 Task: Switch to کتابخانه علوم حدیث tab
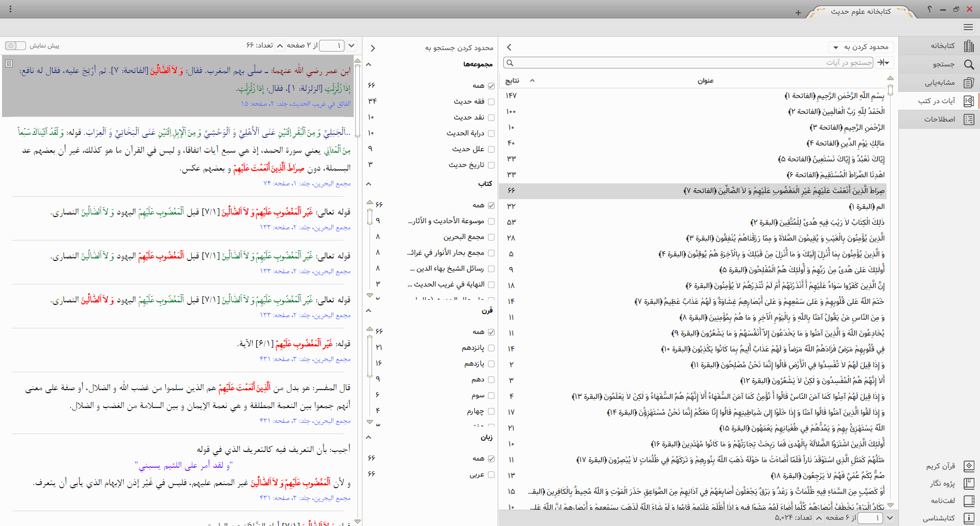861,11
